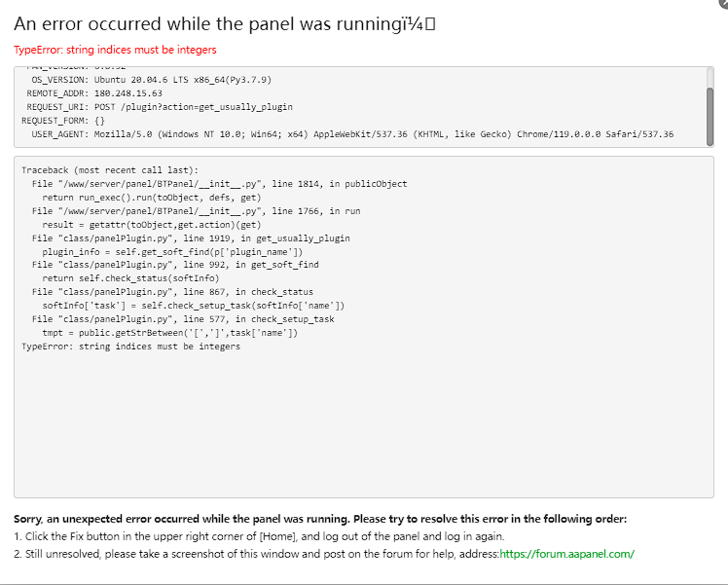Click the "plugin_info = self.get_soft_find" code line
Screen dimensions: 728x585
pyautogui.click(x=172, y=251)
